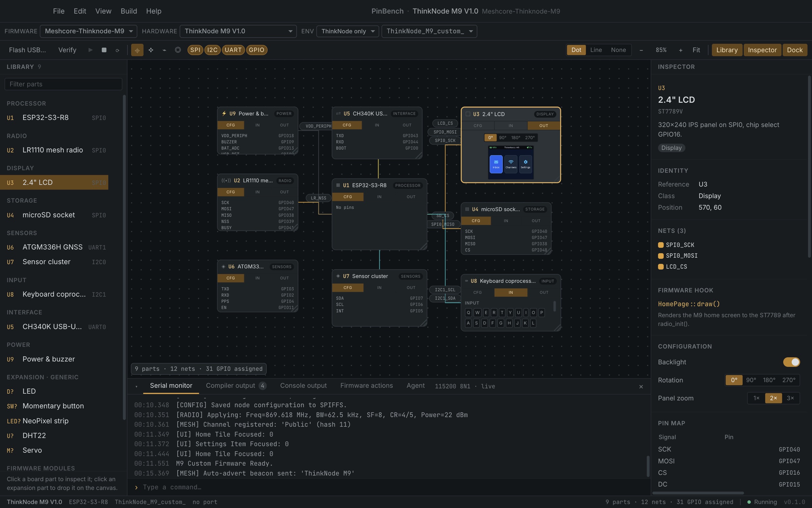Click the keyboard icon on U8 card header
Screen dimensions: 812x508
(x=466, y=281)
